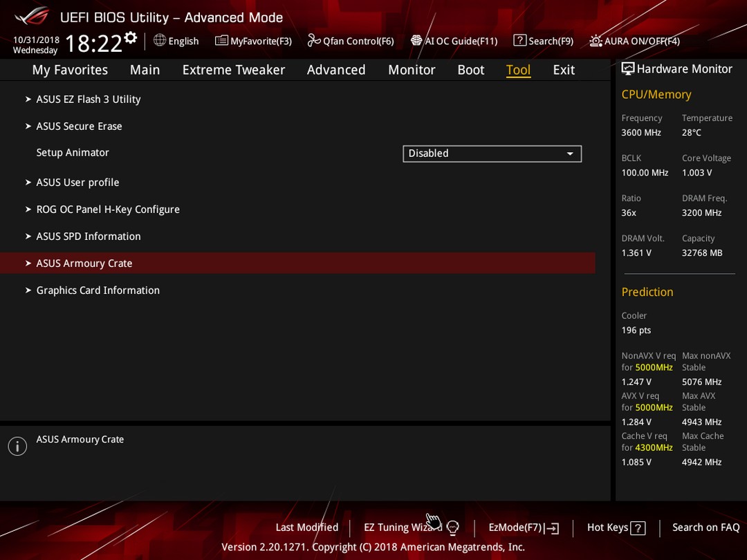The width and height of the screenshot is (747, 560).
Task: Expand ROG OC Panel H-Key Configure arrow
Action: pos(28,209)
